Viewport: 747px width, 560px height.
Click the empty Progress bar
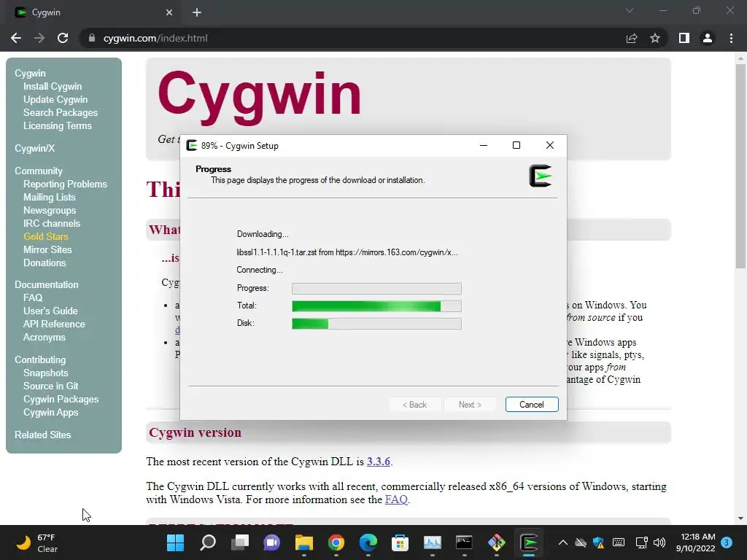pos(376,289)
